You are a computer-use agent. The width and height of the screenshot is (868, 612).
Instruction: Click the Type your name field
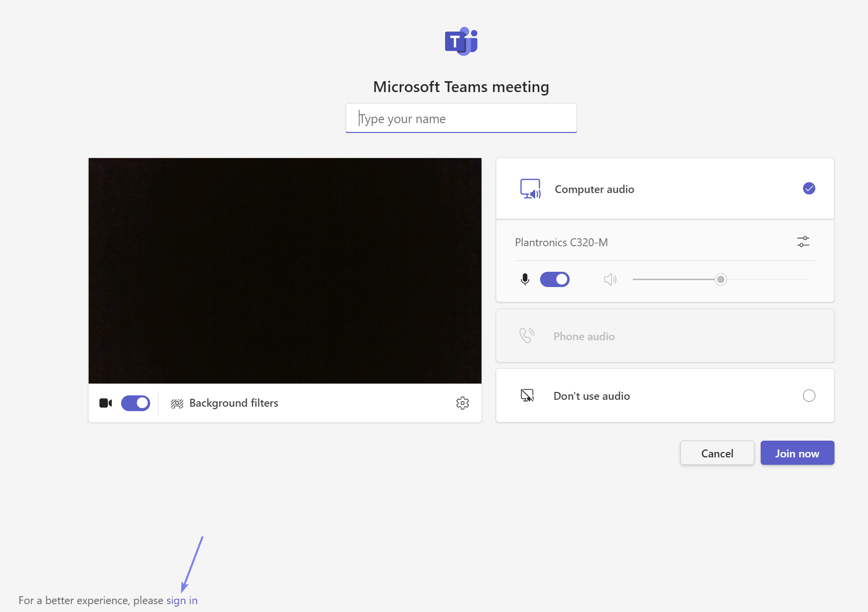[461, 119]
